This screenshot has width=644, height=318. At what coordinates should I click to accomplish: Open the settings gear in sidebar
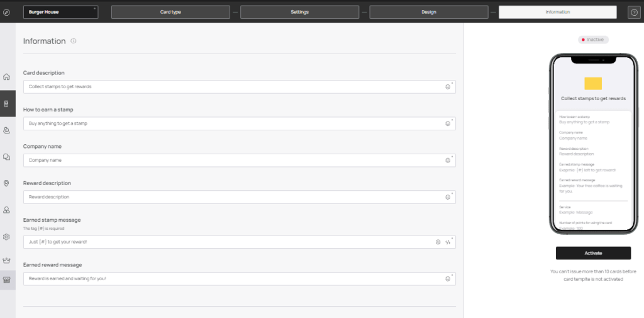click(x=6, y=237)
